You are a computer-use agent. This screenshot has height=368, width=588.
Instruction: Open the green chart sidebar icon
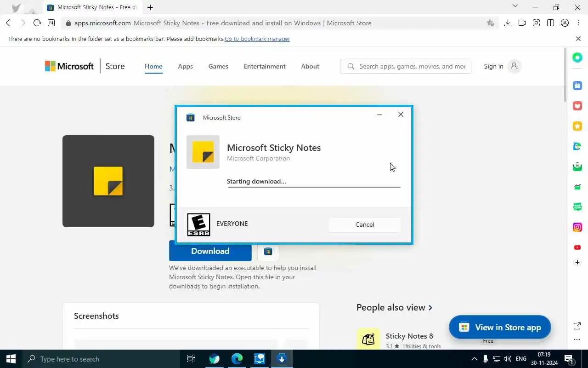tap(577, 187)
